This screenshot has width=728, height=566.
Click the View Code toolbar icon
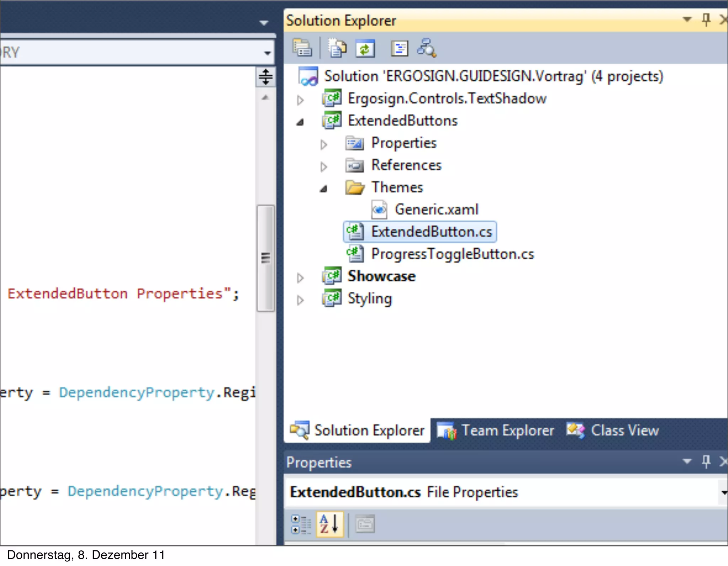(x=399, y=48)
